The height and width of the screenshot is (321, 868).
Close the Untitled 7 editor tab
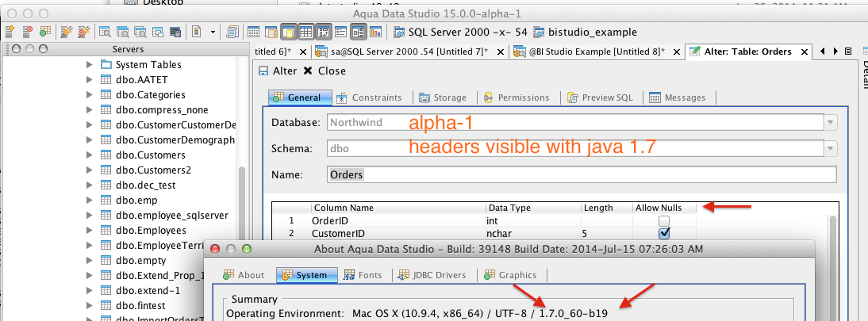501,52
